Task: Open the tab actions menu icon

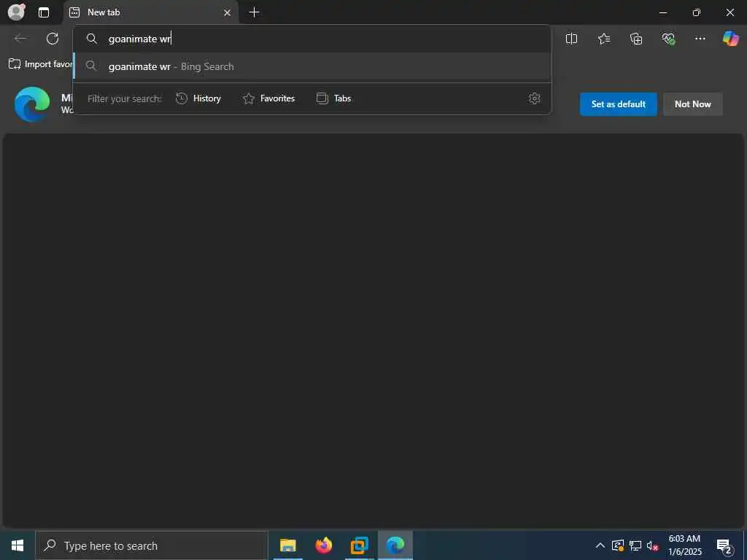Action: pyautogui.click(x=44, y=12)
